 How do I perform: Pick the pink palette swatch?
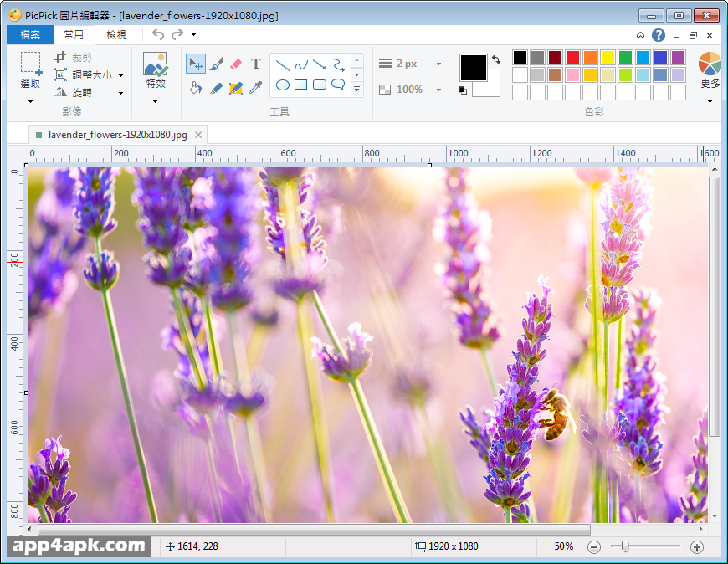tap(572, 74)
